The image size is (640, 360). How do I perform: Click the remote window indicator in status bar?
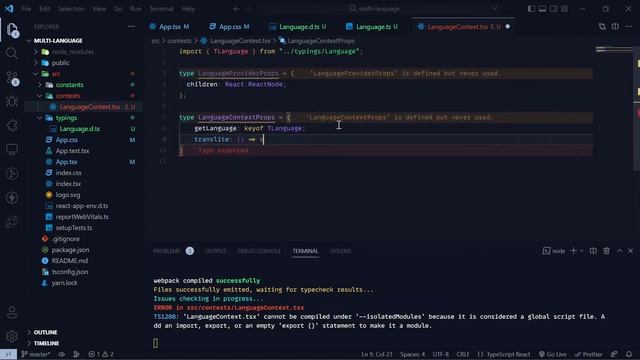click(x=8, y=354)
